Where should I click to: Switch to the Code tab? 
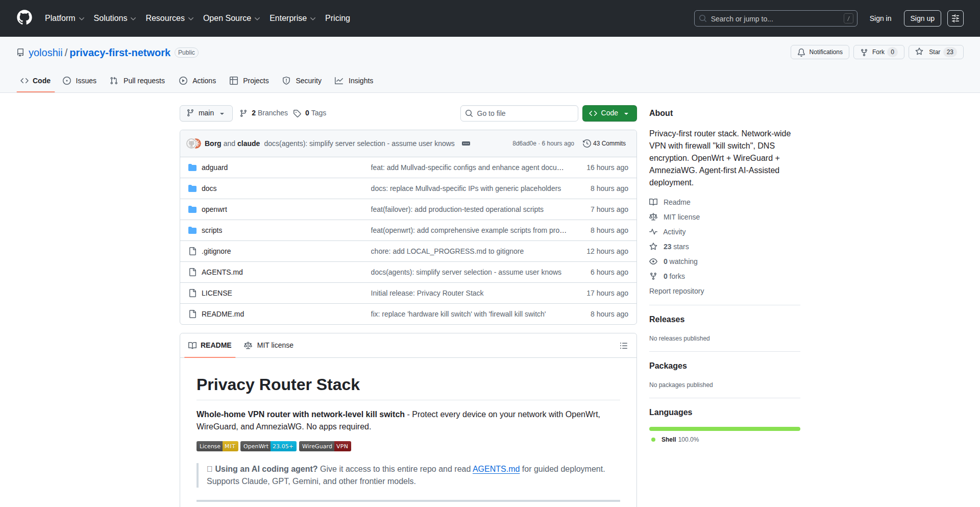coord(36,81)
